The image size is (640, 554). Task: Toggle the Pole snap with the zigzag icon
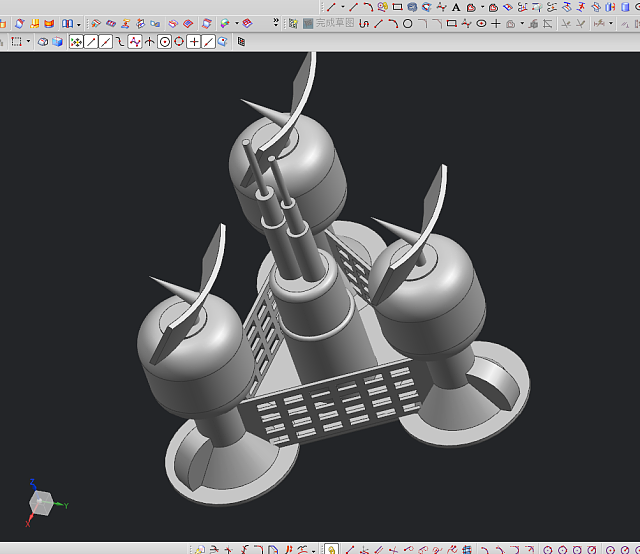135,42
